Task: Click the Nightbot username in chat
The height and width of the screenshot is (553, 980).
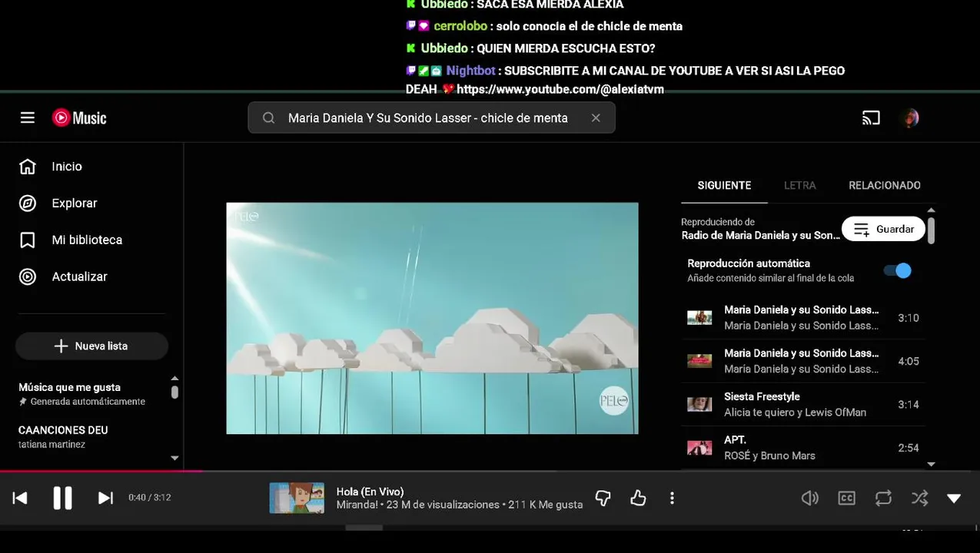Action: tap(470, 70)
